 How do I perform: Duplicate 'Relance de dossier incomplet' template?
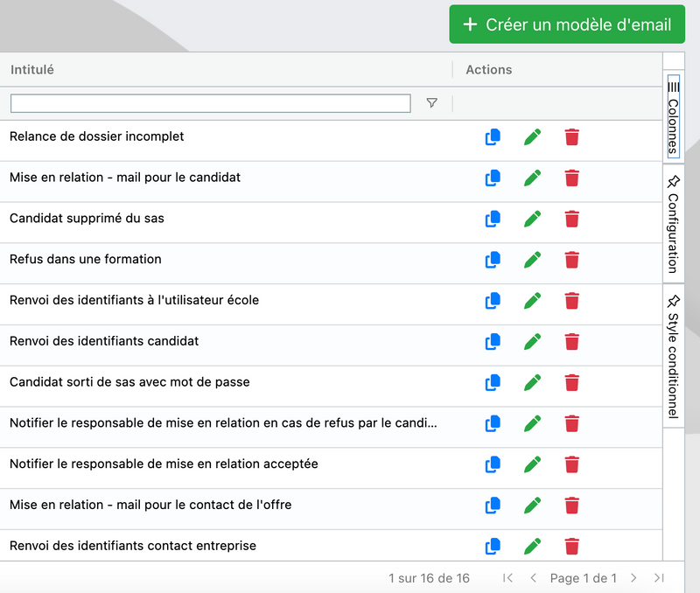pos(493,137)
